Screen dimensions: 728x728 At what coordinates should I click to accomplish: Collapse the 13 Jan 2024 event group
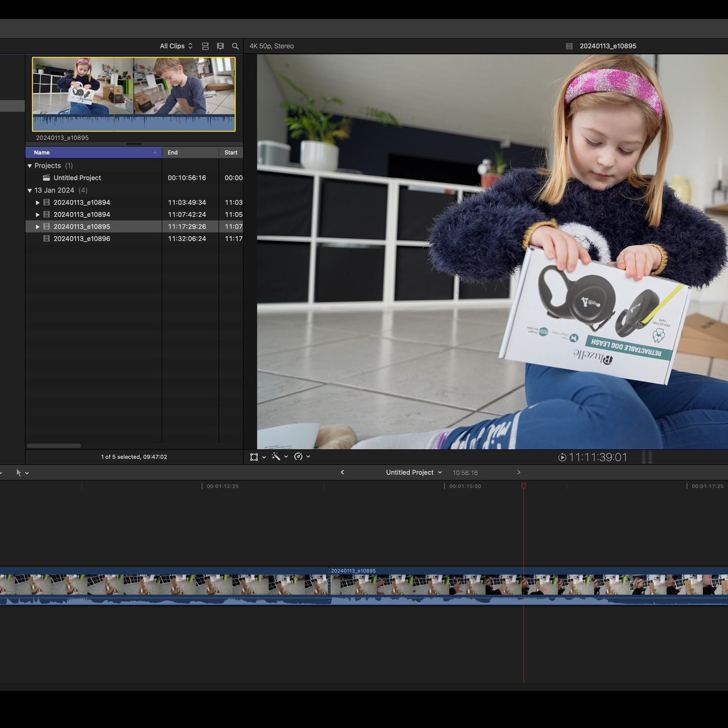click(x=30, y=191)
